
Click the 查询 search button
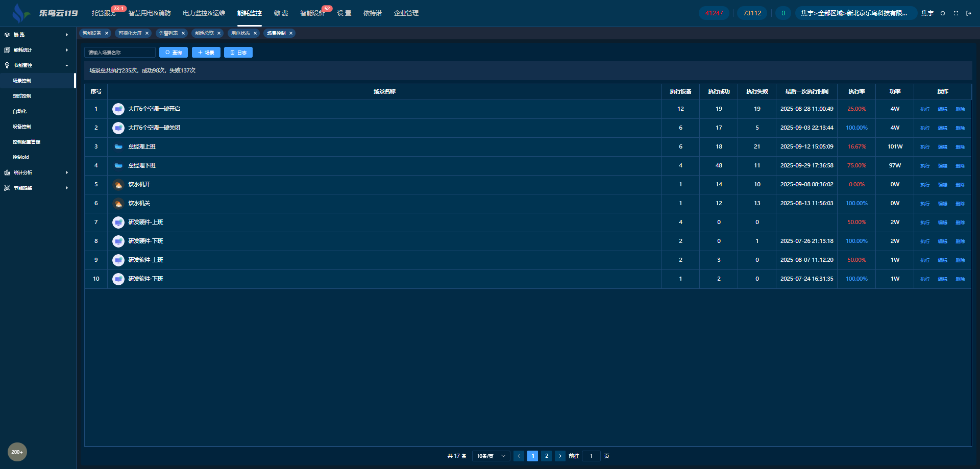[x=174, y=53]
